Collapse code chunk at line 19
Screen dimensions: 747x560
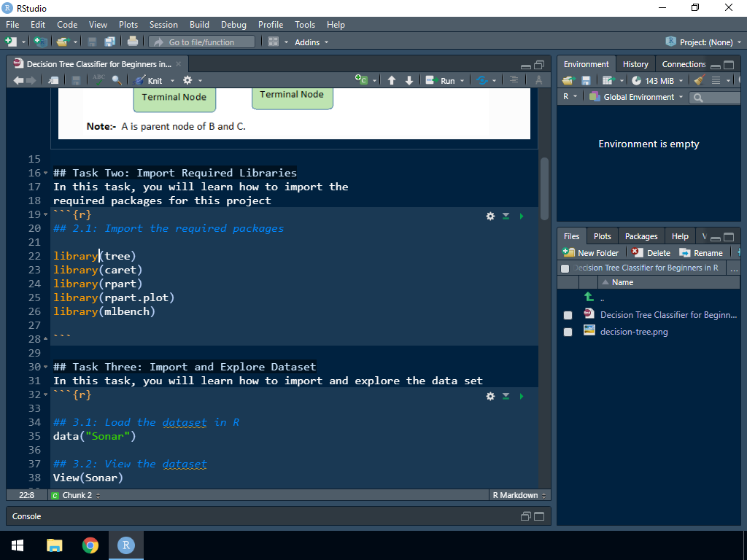pyautogui.click(x=46, y=214)
